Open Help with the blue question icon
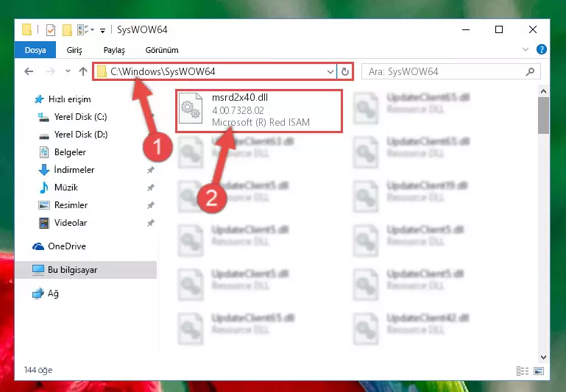 (541, 49)
